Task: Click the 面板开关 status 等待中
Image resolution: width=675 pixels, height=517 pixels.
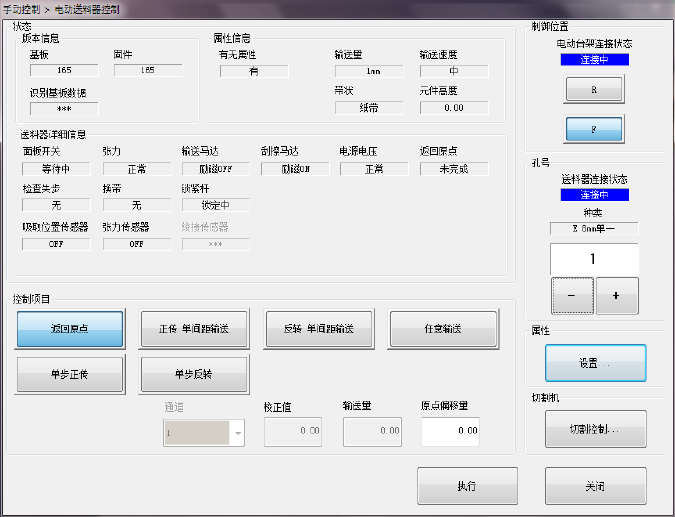Action: click(56, 169)
